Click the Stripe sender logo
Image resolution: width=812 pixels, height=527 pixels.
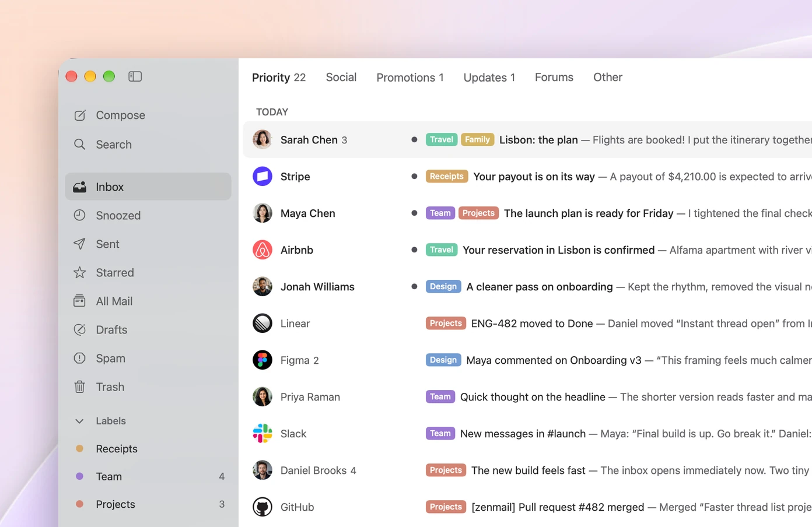(x=262, y=176)
